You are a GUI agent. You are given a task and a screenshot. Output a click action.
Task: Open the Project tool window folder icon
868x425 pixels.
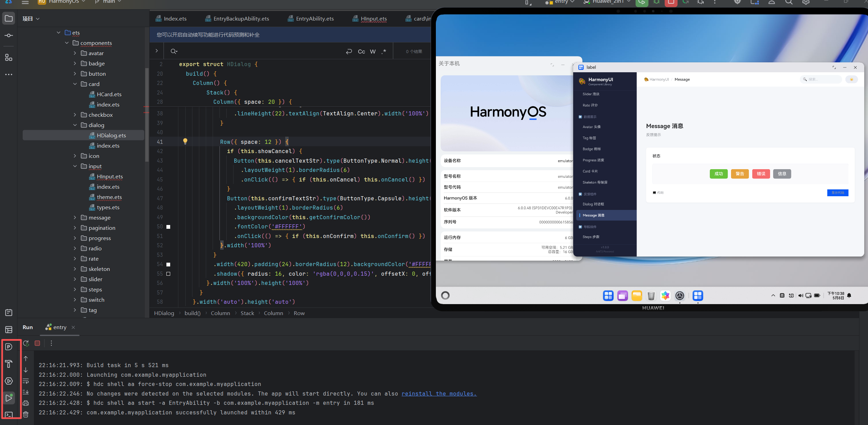(x=9, y=18)
